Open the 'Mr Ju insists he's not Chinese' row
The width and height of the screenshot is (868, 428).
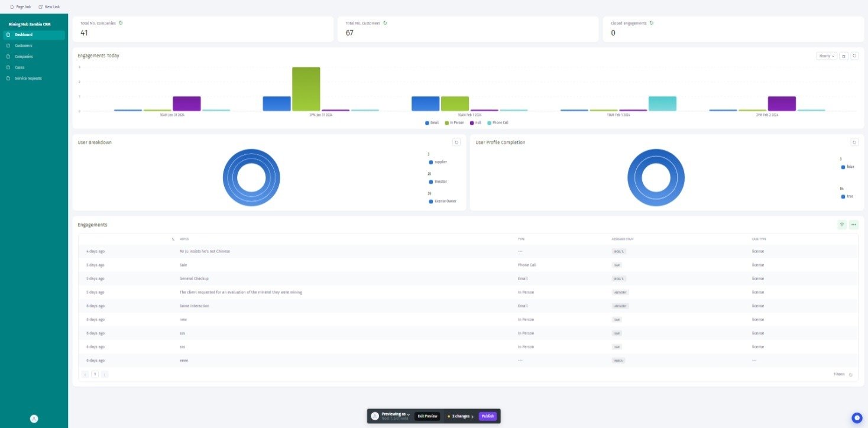click(468, 251)
